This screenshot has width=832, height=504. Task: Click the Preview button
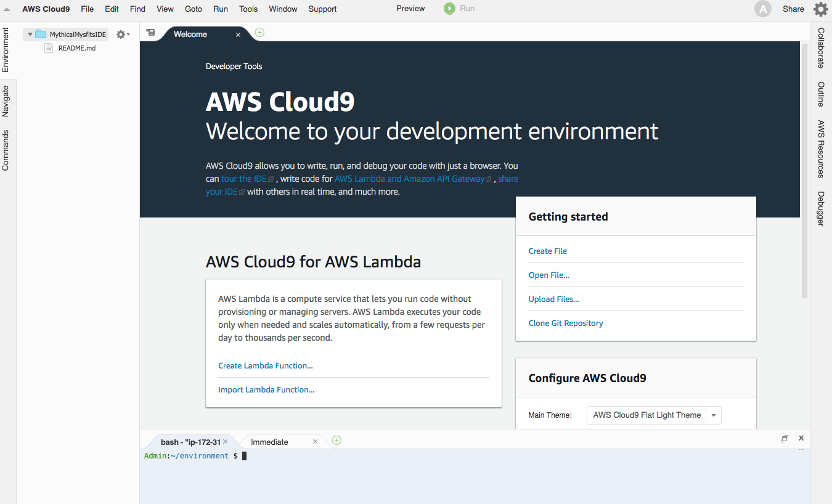[x=410, y=8]
